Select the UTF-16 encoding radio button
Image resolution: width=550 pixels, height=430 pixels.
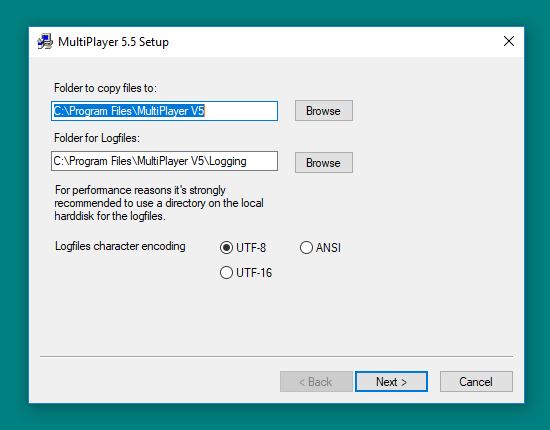(x=226, y=273)
